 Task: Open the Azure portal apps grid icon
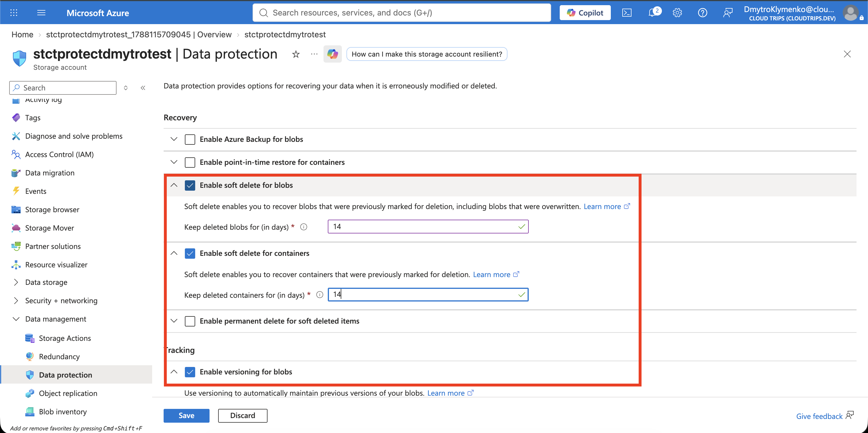point(14,13)
